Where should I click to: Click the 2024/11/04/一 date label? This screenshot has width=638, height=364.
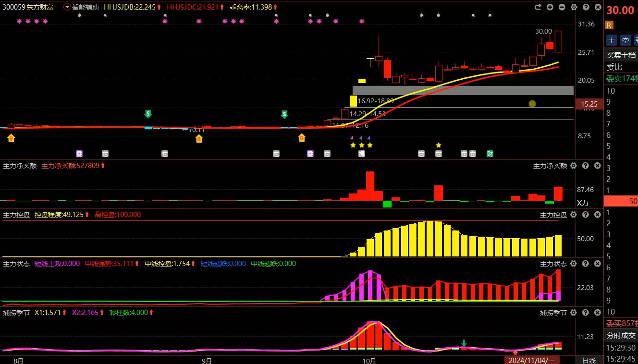pos(532,360)
